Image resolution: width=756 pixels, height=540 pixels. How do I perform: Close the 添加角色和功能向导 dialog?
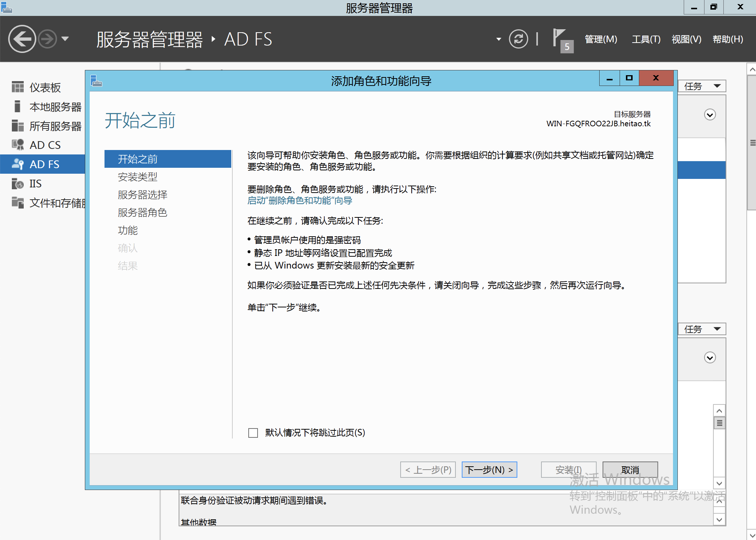click(x=656, y=78)
